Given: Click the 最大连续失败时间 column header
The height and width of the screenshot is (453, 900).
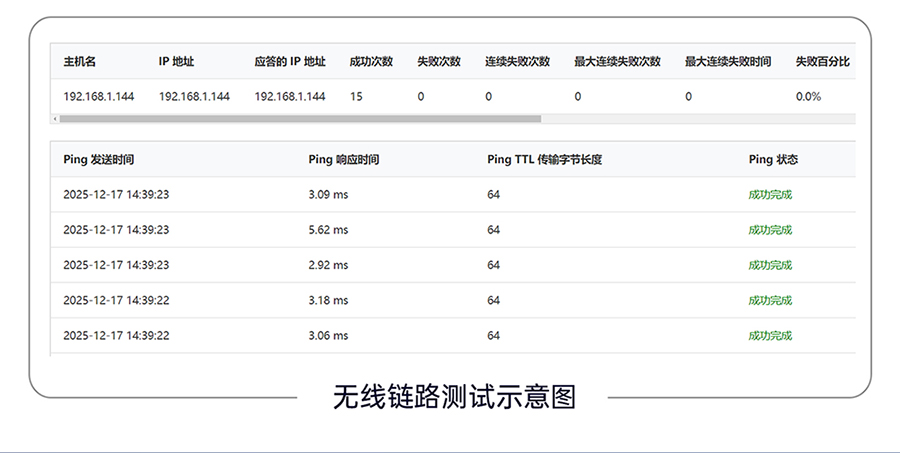Looking at the screenshot, I should [x=728, y=61].
